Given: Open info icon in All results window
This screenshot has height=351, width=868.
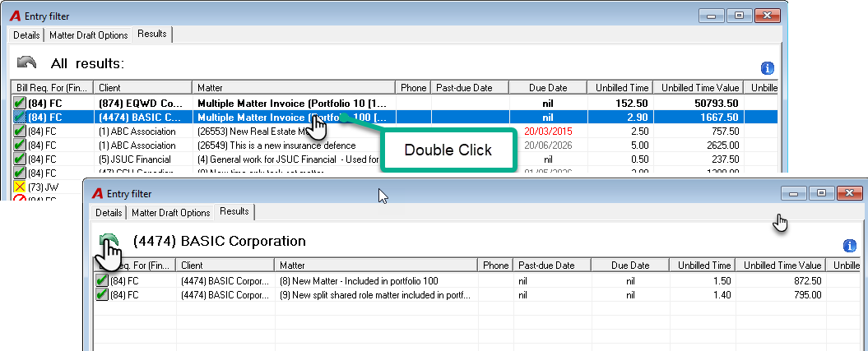Looking at the screenshot, I should [768, 68].
